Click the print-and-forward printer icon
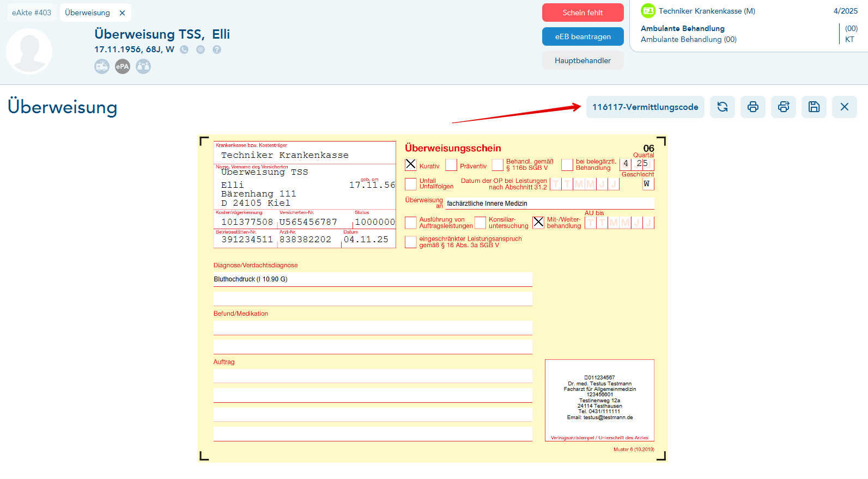The height and width of the screenshot is (479, 868). click(783, 107)
